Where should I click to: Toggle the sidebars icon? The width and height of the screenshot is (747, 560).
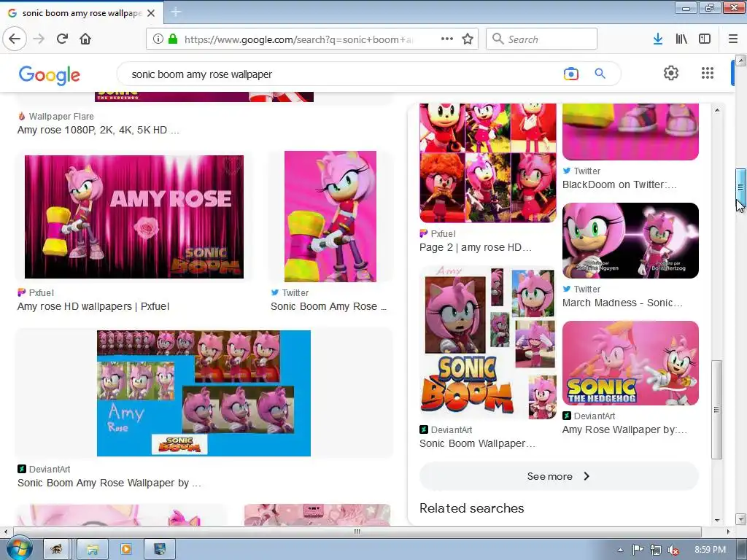(x=705, y=39)
